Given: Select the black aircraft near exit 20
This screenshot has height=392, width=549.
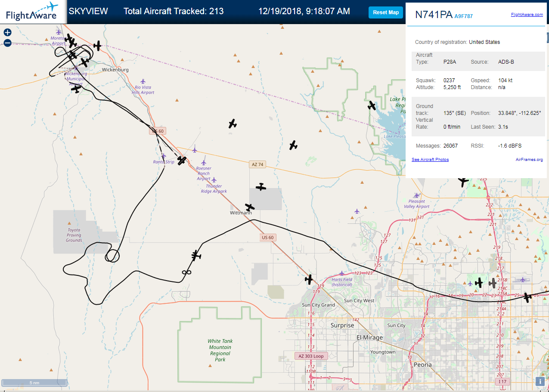Looking at the screenshot, I should (x=478, y=283).
